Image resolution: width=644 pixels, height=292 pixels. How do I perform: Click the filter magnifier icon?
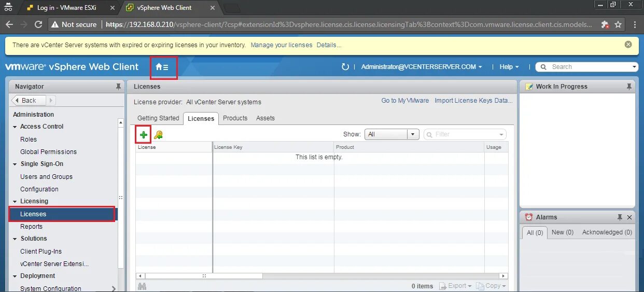pyautogui.click(x=430, y=134)
